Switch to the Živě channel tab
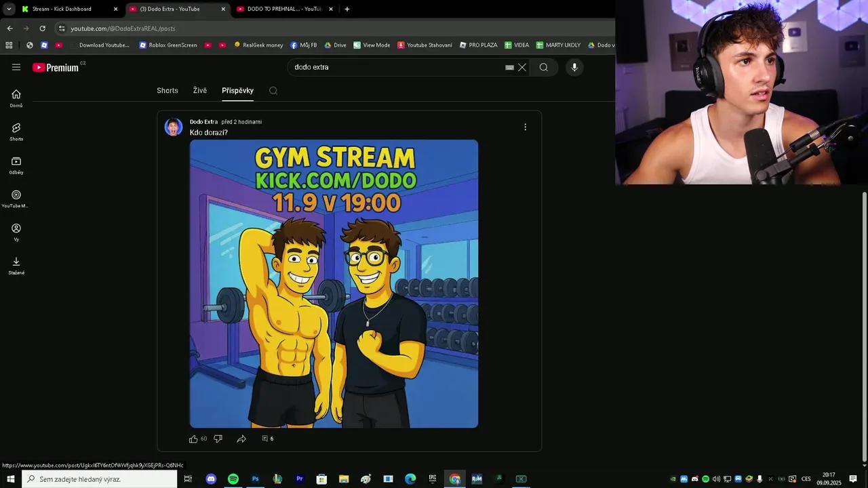 (200, 91)
